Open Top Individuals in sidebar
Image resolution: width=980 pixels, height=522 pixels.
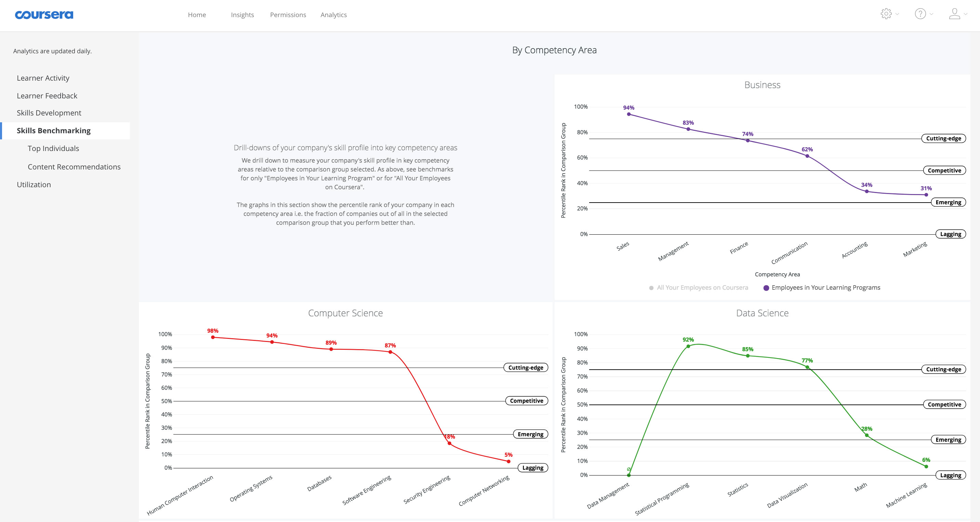[x=53, y=149]
